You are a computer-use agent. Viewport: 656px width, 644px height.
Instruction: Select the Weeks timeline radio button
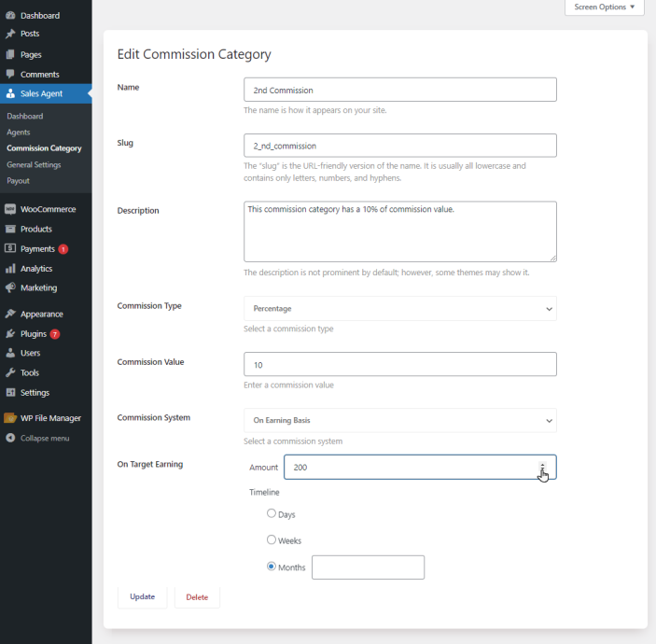point(272,539)
